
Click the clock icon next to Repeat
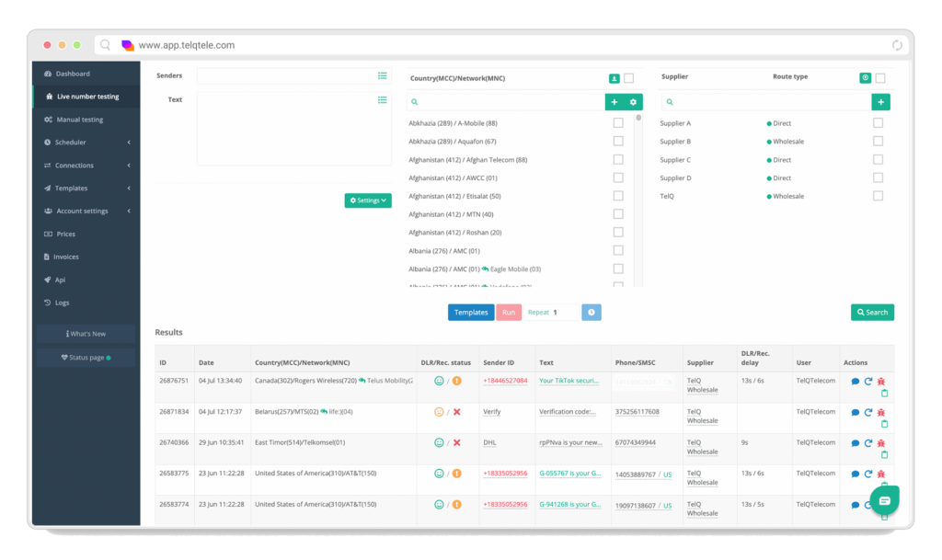pyautogui.click(x=592, y=313)
